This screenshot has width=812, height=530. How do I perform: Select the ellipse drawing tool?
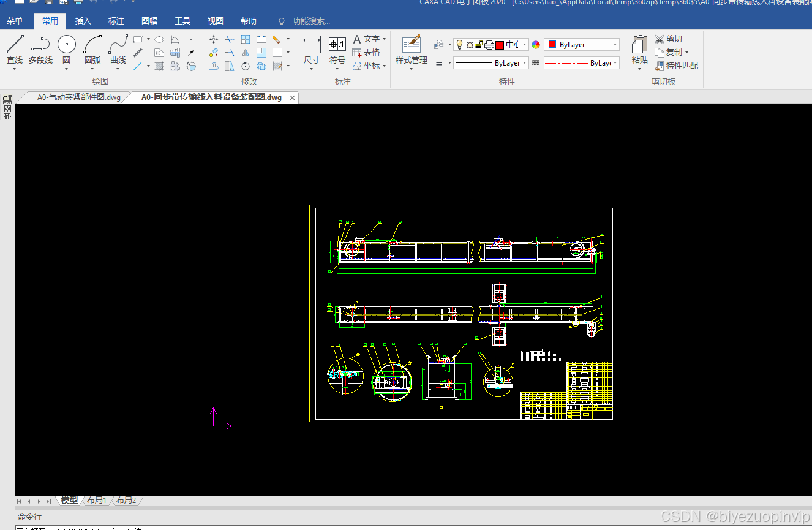pos(159,39)
